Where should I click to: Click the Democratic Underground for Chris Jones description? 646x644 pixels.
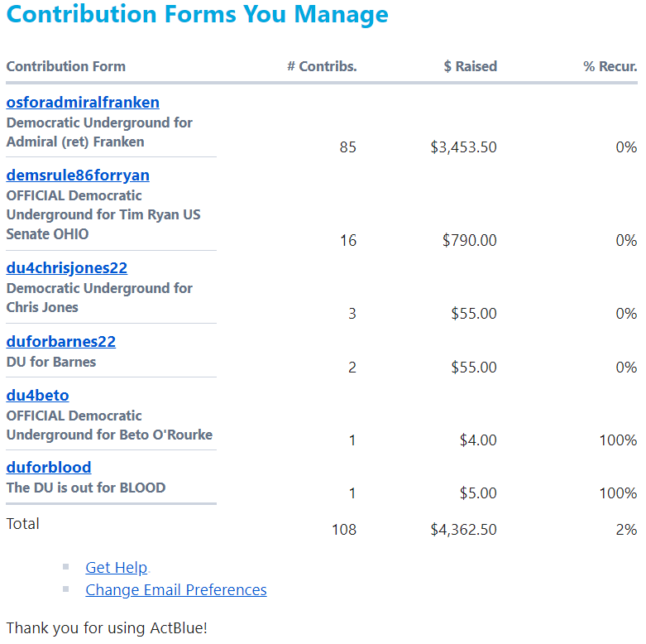[x=99, y=297]
